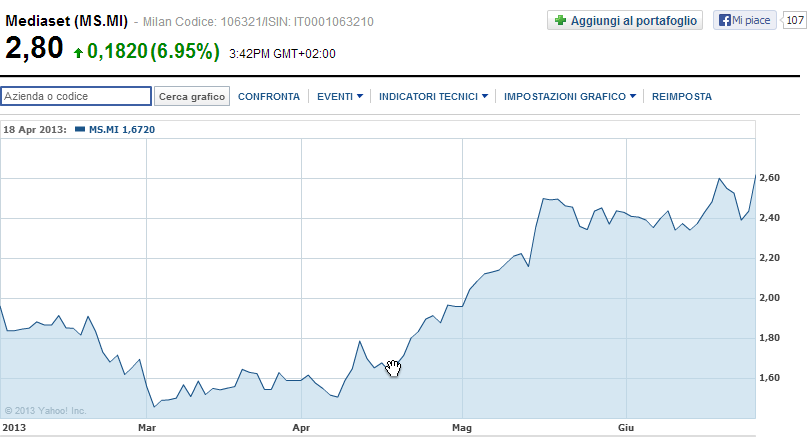
Task: Click the 2013 year label on axis
Action: (x=13, y=428)
